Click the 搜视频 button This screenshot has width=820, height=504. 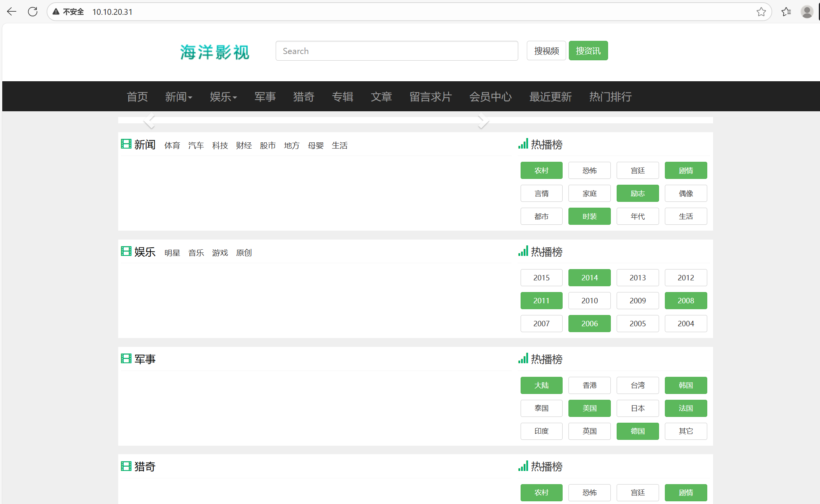pyautogui.click(x=546, y=51)
